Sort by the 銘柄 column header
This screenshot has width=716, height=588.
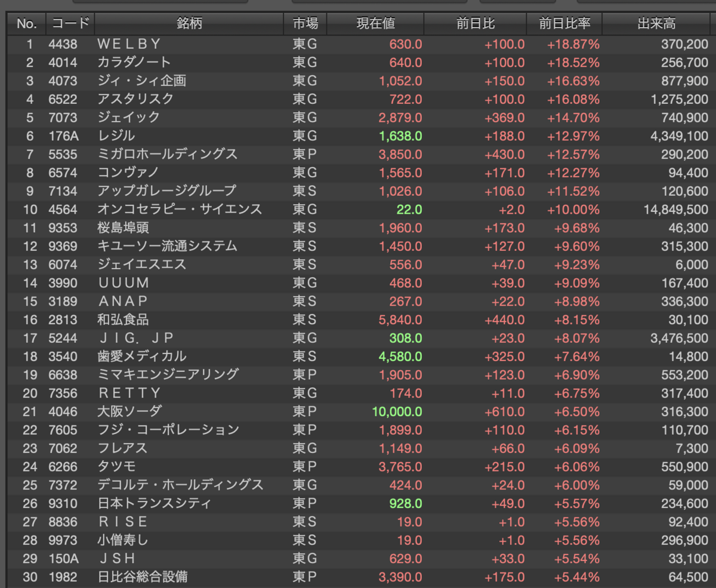click(x=189, y=24)
